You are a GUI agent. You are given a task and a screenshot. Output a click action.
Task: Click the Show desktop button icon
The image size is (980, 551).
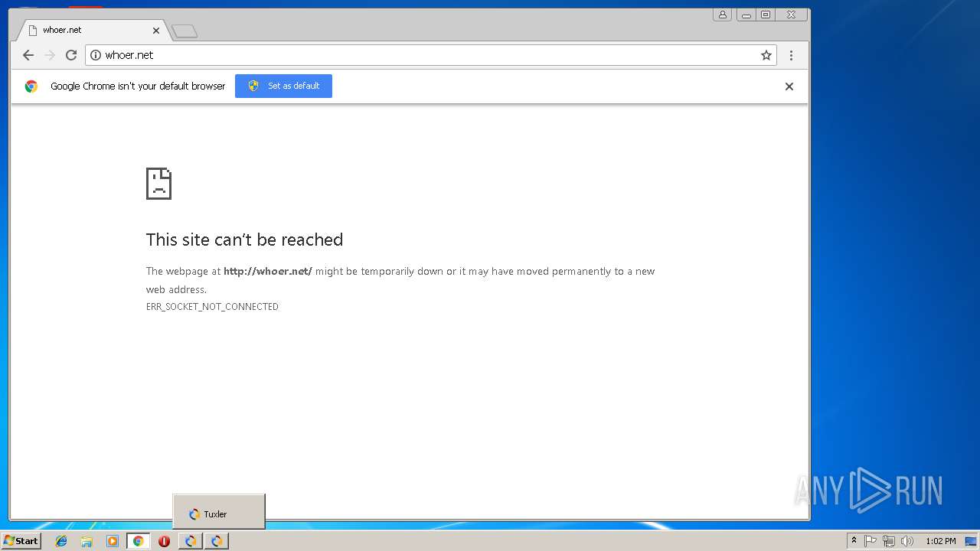[971, 541]
